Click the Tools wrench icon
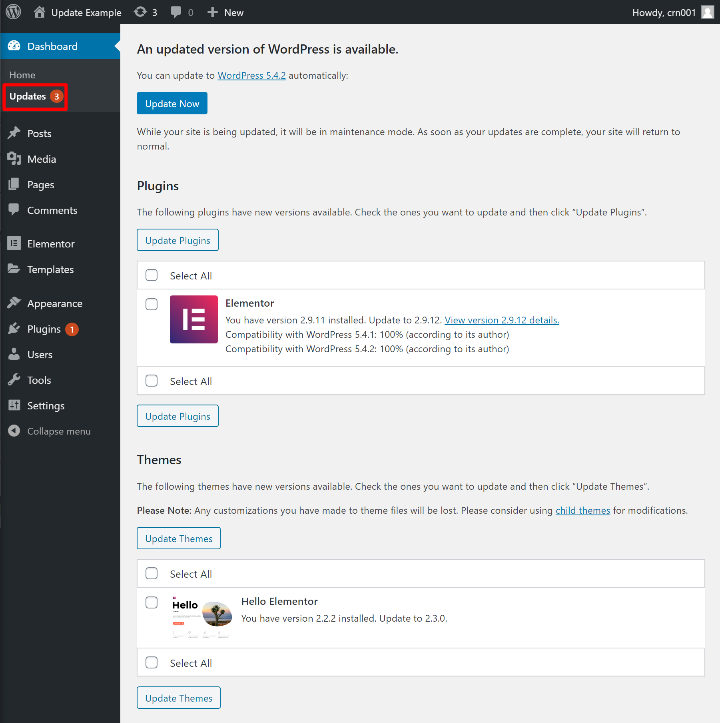The width and height of the screenshot is (720, 723). point(14,380)
